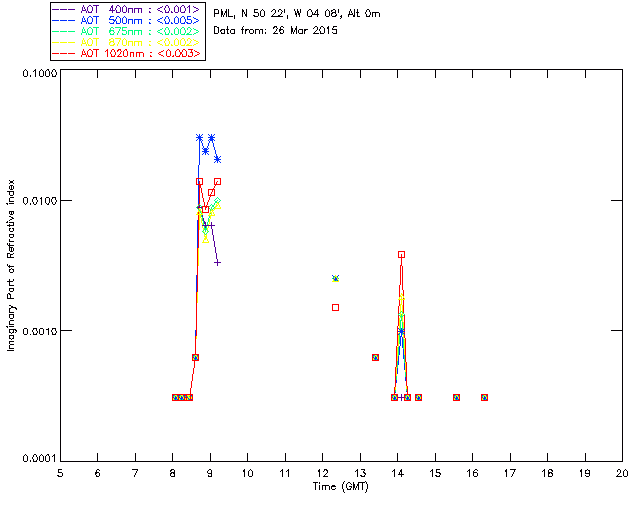
Task: Click the 'Imaginary Part of Refractive index' label
Action: tap(11, 265)
